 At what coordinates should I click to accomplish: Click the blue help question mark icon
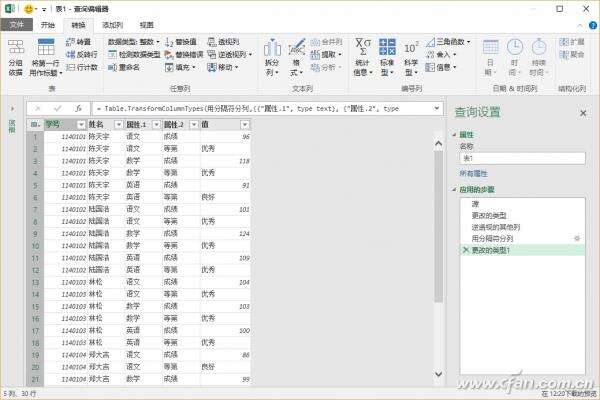point(593,25)
